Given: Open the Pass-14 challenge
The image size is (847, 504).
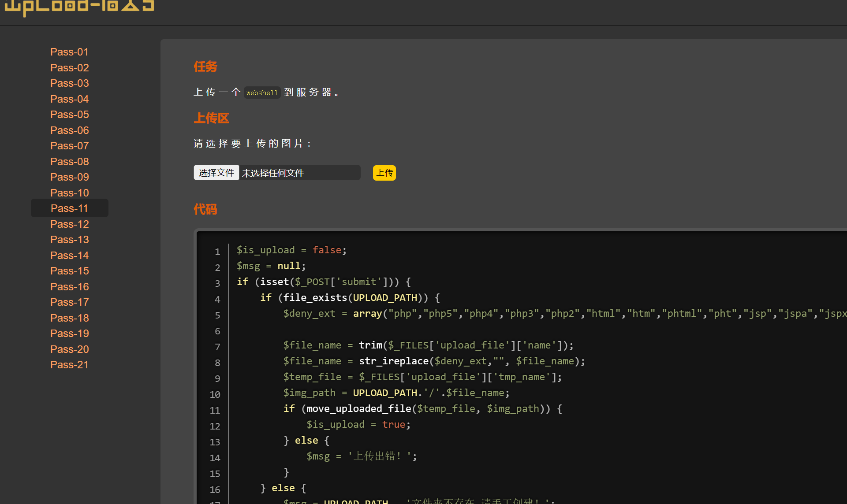Looking at the screenshot, I should (69, 256).
